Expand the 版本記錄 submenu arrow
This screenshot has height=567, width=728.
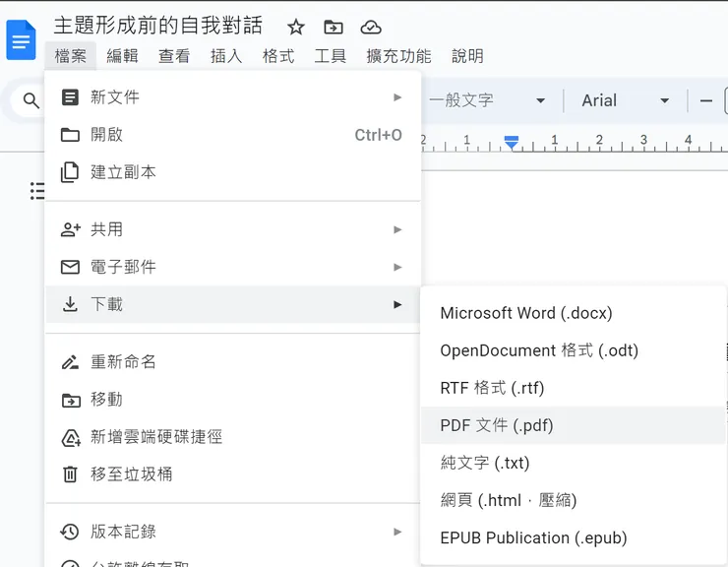click(x=397, y=532)
